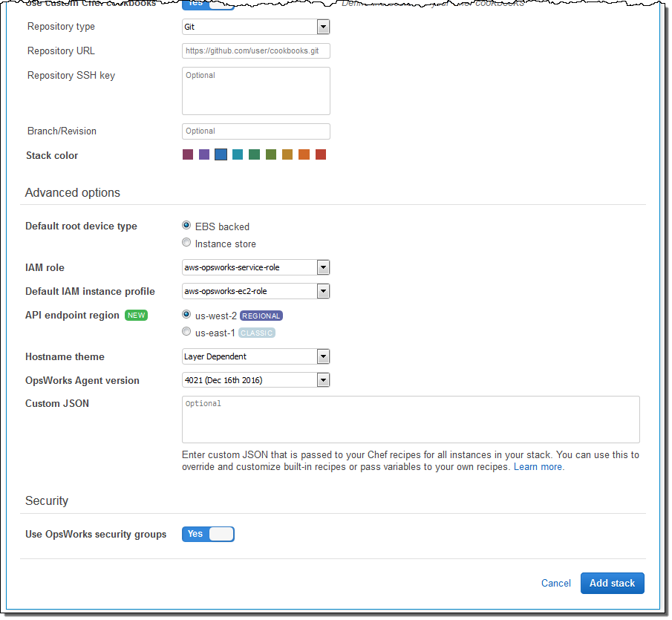Pick the maroon stack color swatch
The image size is (672, 620).
click(x=188, y=154)
